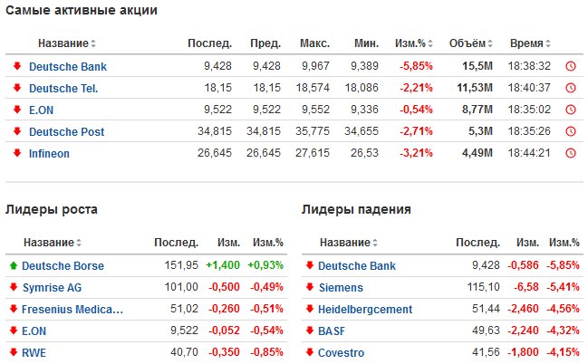Click the clock icon beside Deutsche Tel. time
588x364 pixels.
[571, 88]
